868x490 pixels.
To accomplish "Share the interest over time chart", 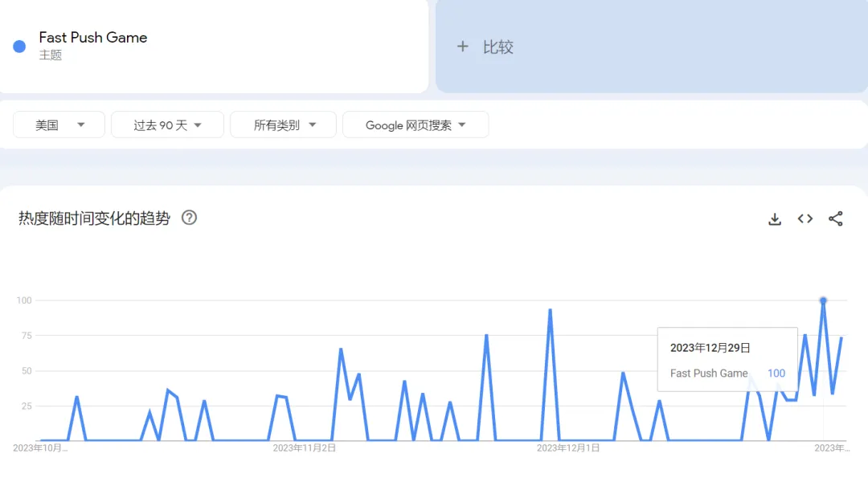I will pos(835,219).
